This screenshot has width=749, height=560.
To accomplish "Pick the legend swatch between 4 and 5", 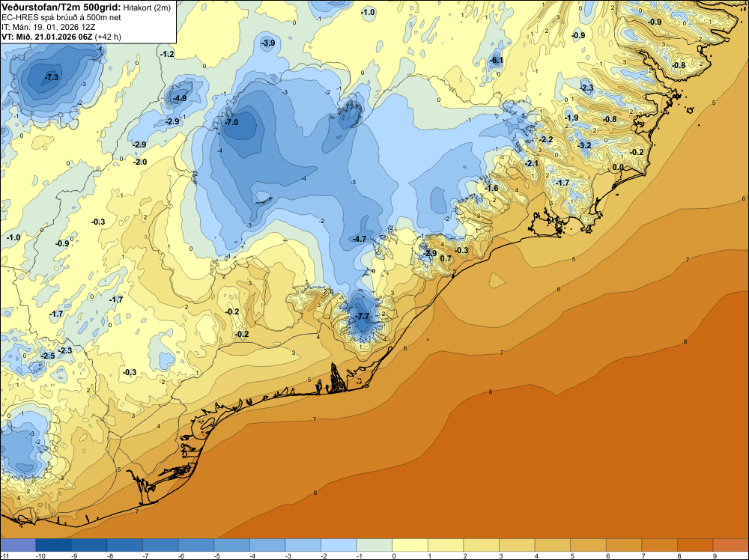I will click(x=553, y=545).
